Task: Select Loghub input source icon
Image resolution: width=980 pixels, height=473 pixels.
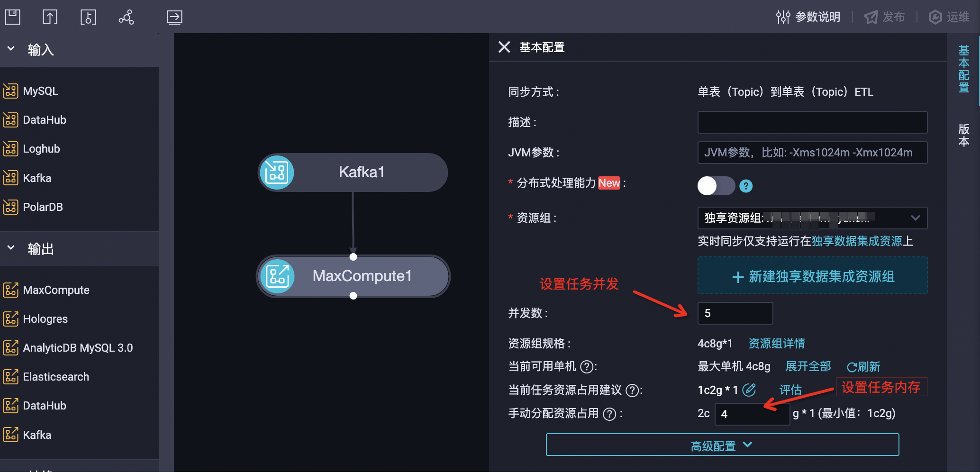Action: [x=10, y=148]
